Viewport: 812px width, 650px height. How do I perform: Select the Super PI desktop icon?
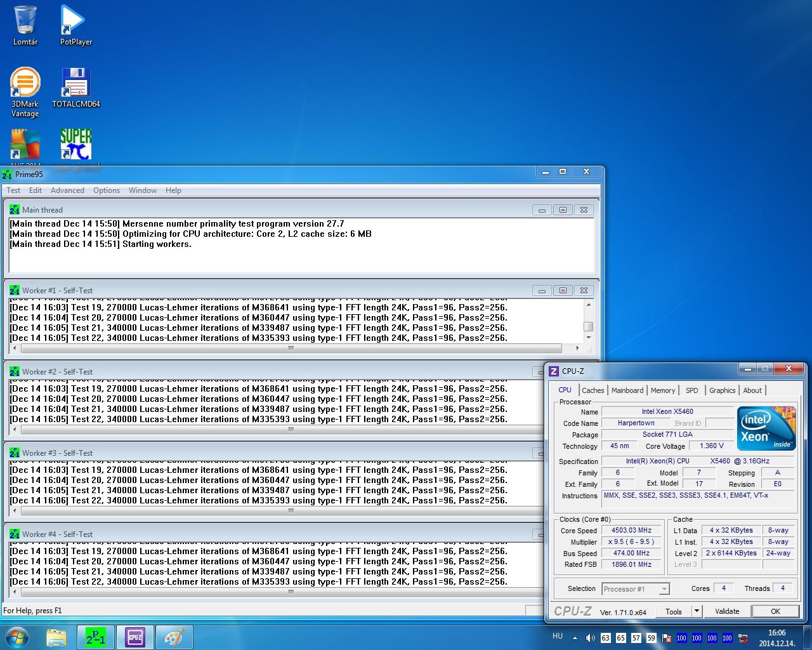tap(75, 144)
